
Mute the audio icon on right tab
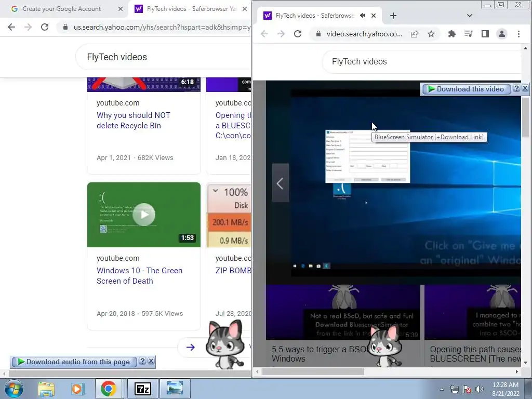pyautogui.click(x=363, y=16)
